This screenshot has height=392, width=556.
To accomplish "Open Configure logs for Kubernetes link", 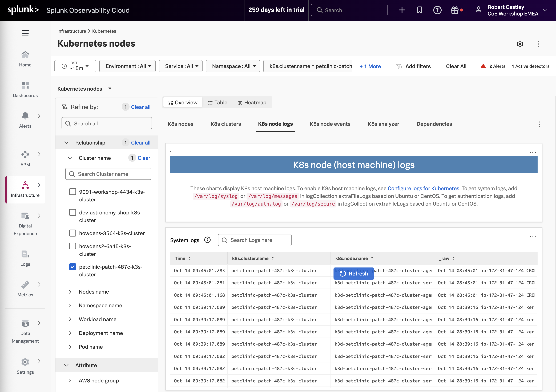I will click(x=423, y=188).
